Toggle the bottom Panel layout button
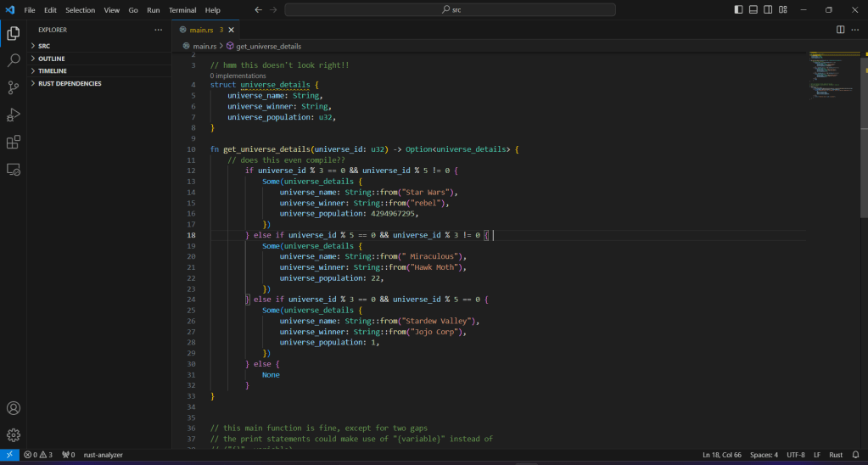868x465 pixels. coord(753,10)
